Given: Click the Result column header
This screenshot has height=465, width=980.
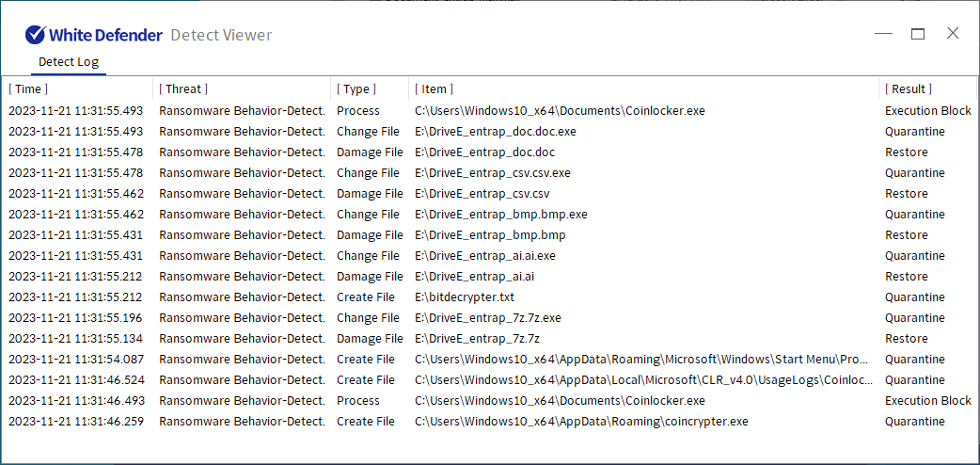Looking at the screenshot, I should [x=909, y=88].
